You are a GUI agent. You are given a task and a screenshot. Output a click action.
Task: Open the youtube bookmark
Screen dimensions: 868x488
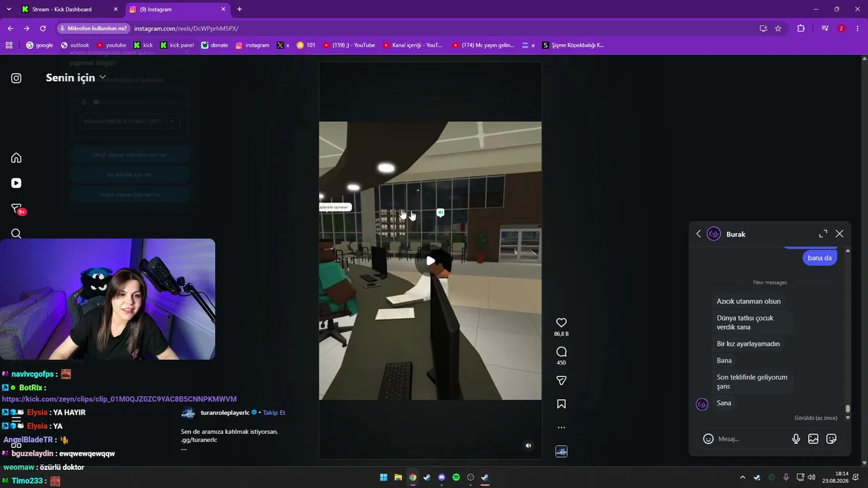pos(111,45)
